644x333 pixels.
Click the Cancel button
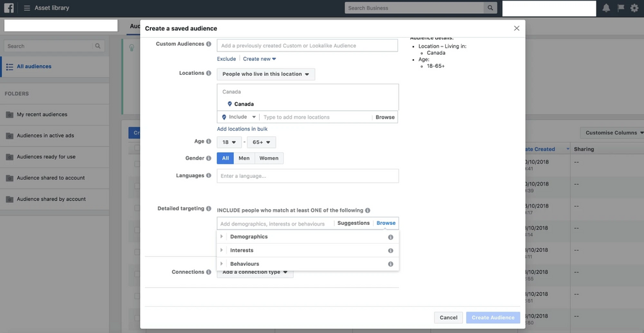(x=448, y=318)
